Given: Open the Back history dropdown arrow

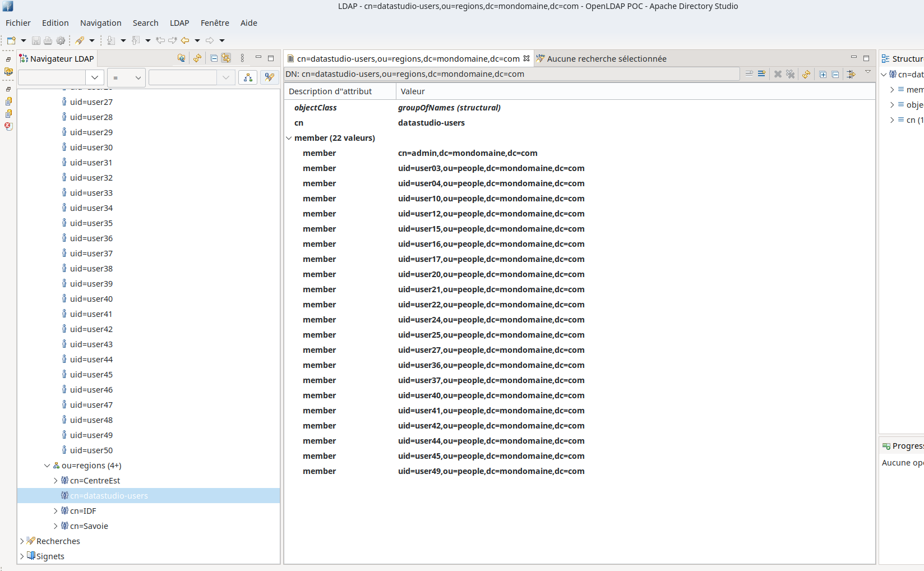Looking at the screenshot, I should pos(197,40).
